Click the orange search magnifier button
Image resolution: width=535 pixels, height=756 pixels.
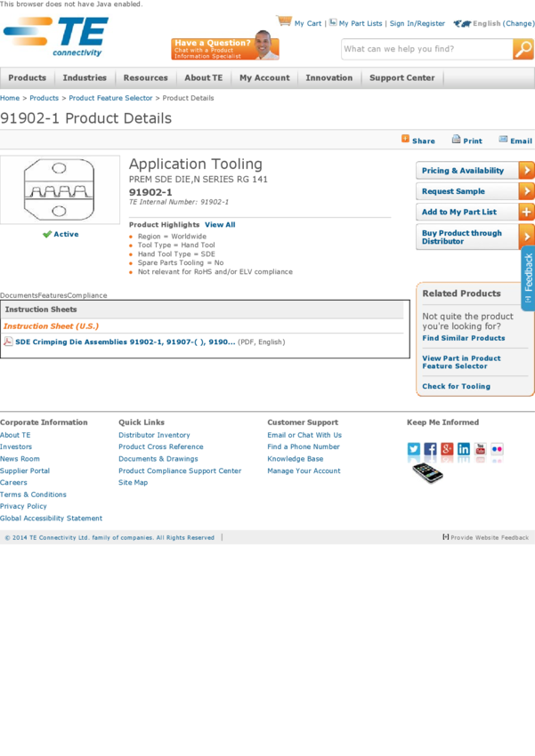[x=523, y=50]
